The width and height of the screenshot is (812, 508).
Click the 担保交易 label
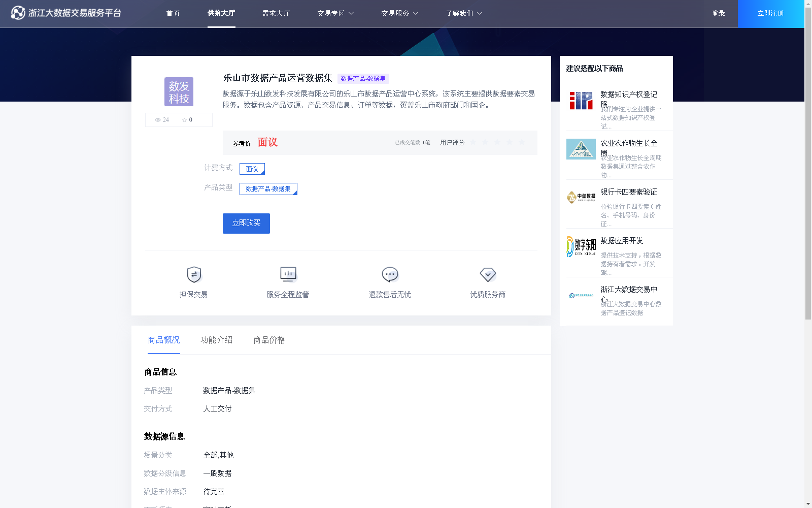click(x=193, y=295)
